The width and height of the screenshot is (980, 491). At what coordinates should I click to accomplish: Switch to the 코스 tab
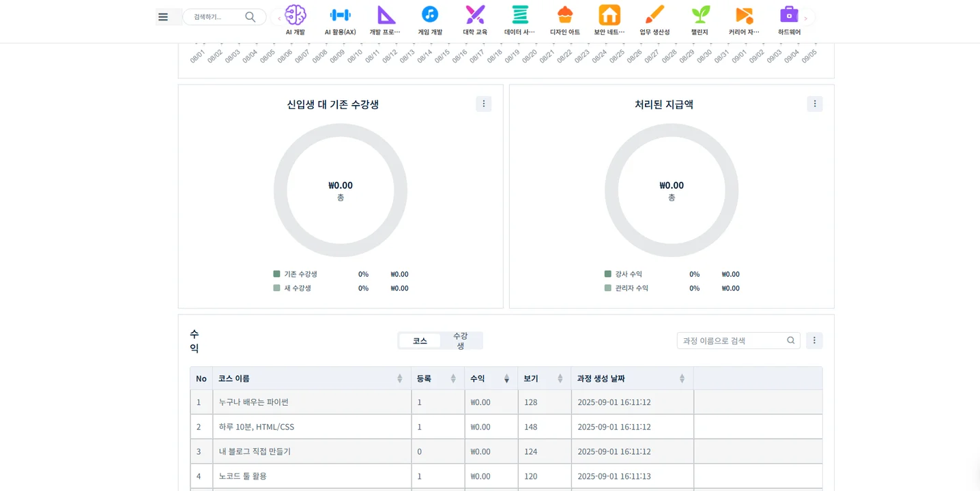pyautogui.click(x=420, y=341)
